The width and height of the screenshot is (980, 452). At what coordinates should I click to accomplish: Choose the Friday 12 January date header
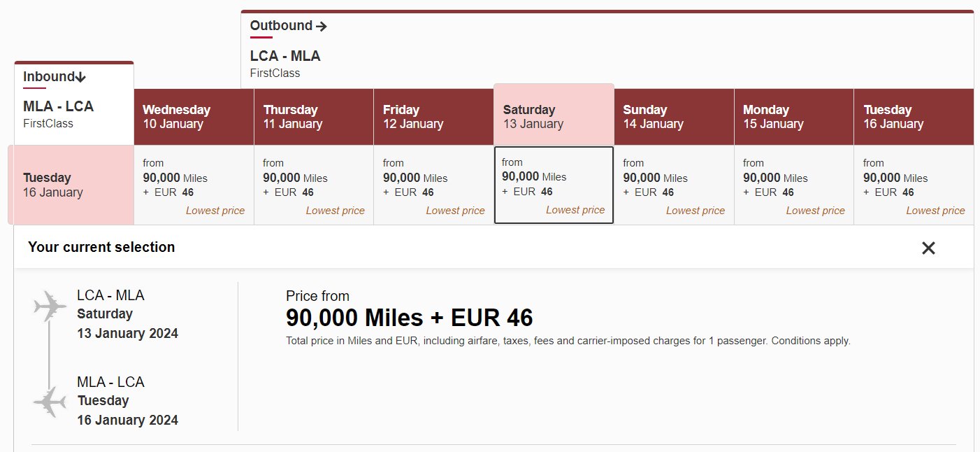[x=433, y=117]
